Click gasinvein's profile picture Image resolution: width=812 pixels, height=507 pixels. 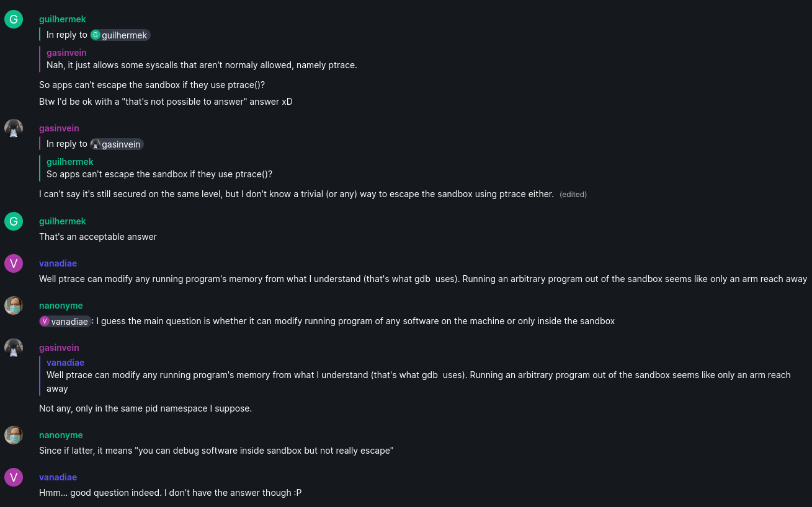coord(13,128)
